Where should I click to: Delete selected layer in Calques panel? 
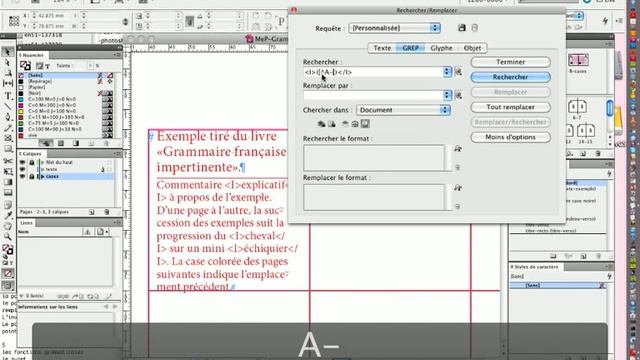pyautogui.click(x=107, y=212)
